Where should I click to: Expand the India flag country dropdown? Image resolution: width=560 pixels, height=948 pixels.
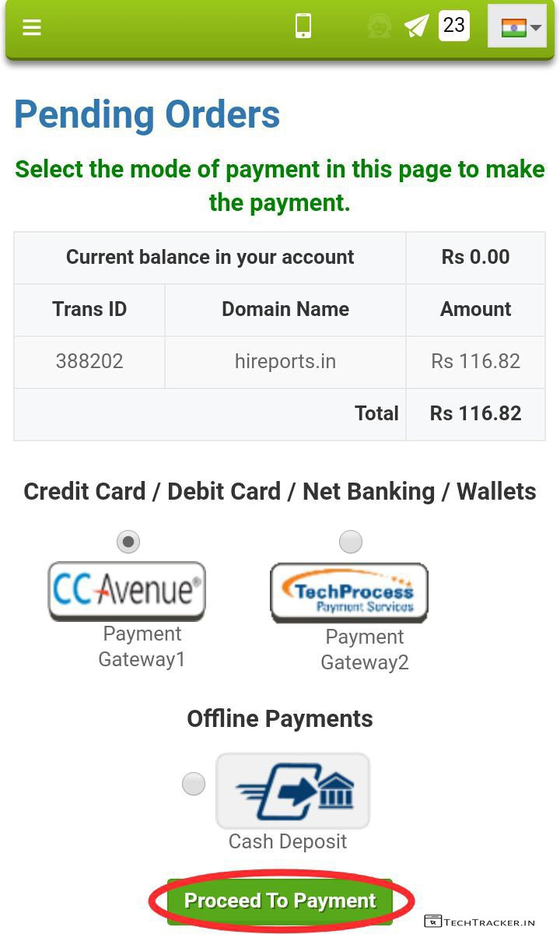click(517, 27)
